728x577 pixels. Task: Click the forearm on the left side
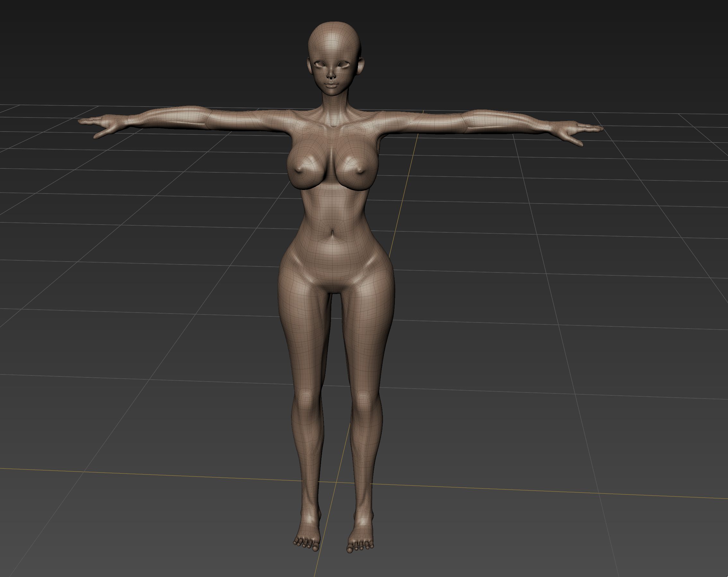click(x=169, y=117)
